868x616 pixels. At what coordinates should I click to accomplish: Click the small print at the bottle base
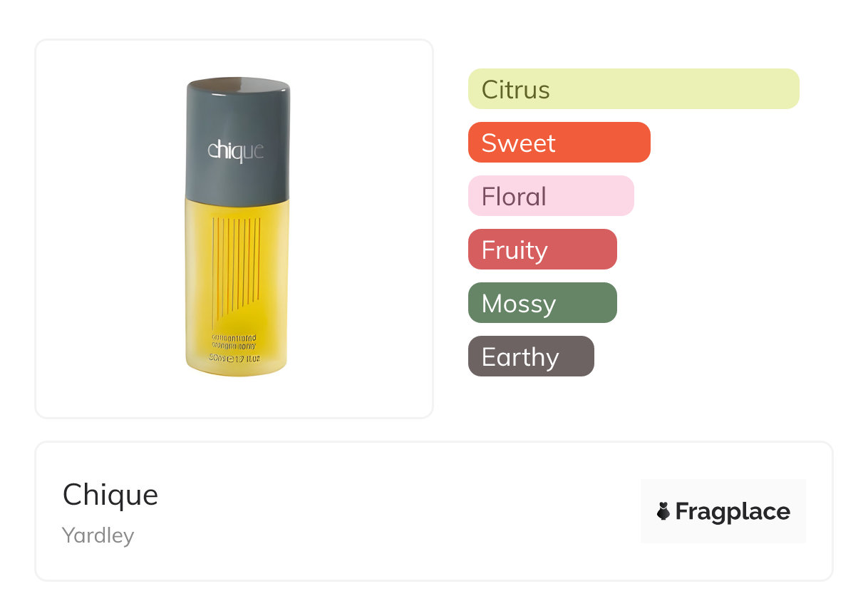(236, 346)
